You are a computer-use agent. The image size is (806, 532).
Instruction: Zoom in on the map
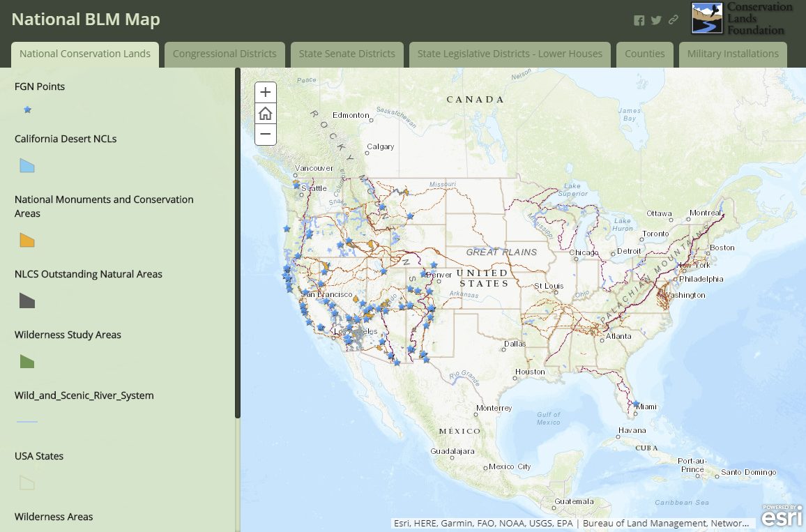tap(266, 92)
